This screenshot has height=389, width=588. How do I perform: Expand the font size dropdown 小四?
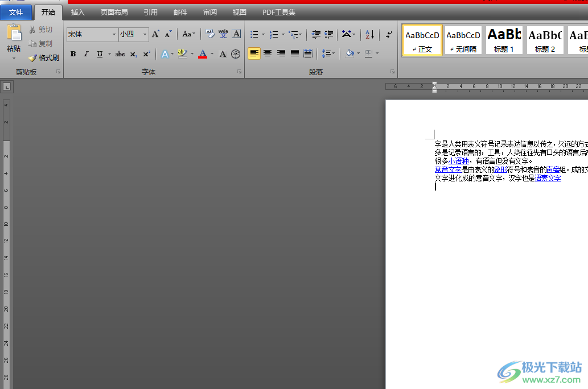click(145, 35)
